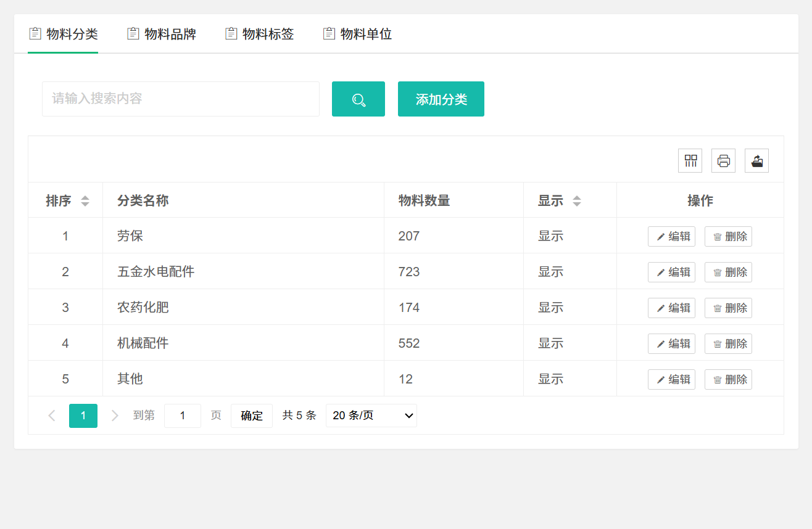Delete the 农药化肥 category

click(728, 308)
